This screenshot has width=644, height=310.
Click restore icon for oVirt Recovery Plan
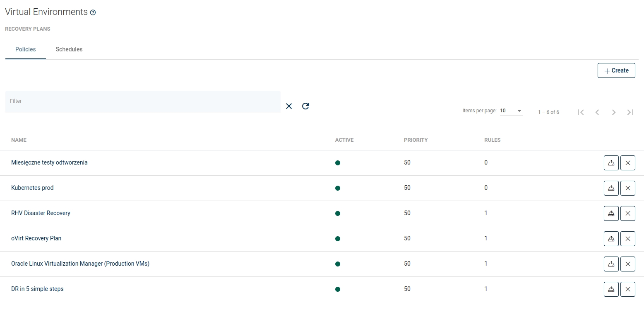coord(611,239)
